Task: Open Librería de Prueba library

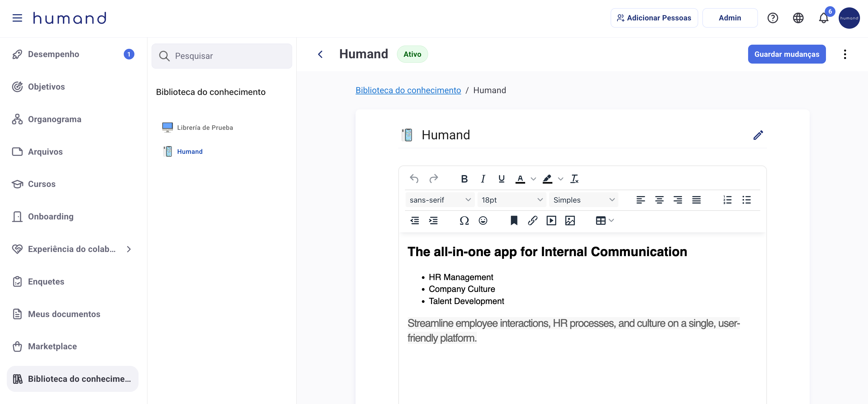Action: (198, 127)
